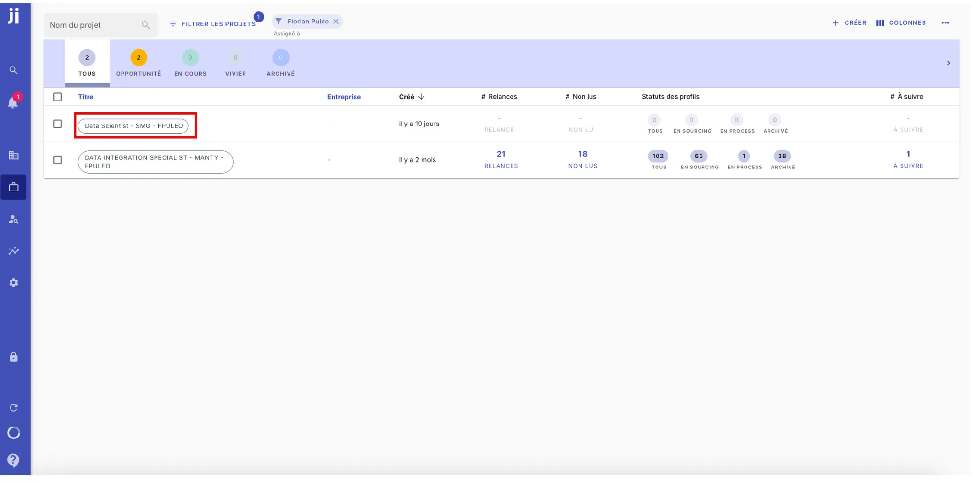Open the COLONNES settings
This screenshot has width=980, height=483.
[x=900, y=22]
